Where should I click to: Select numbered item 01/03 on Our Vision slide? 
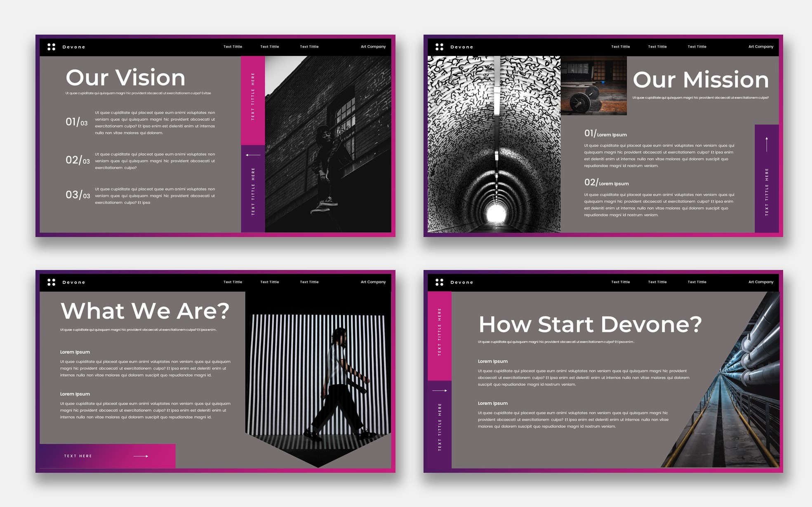[x=77, y=122]
